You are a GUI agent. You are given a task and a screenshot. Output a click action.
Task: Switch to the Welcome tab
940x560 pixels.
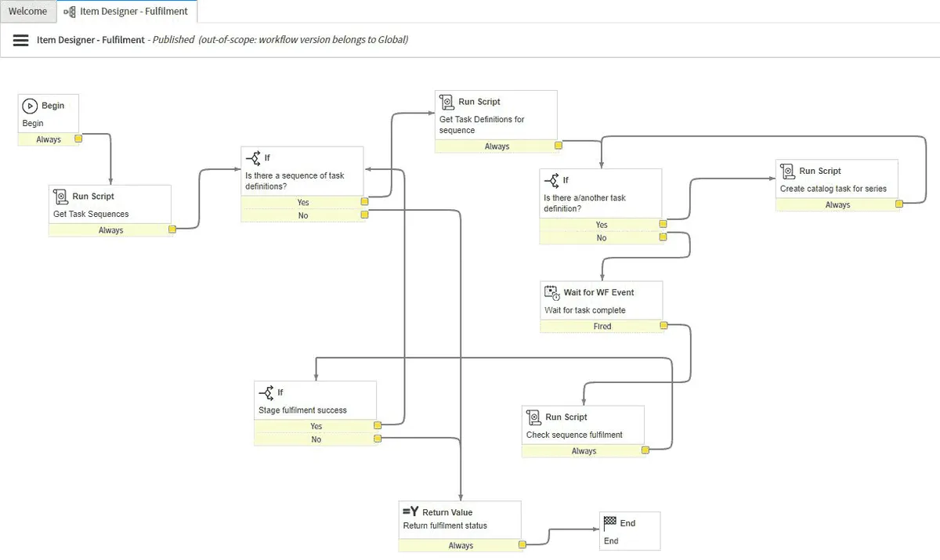pos(28,12)
